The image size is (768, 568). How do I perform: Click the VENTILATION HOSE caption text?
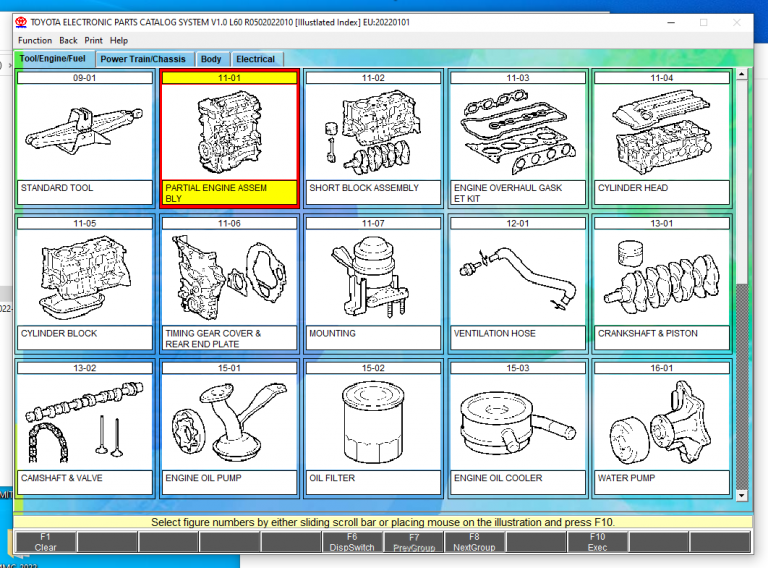pos(495,333)
